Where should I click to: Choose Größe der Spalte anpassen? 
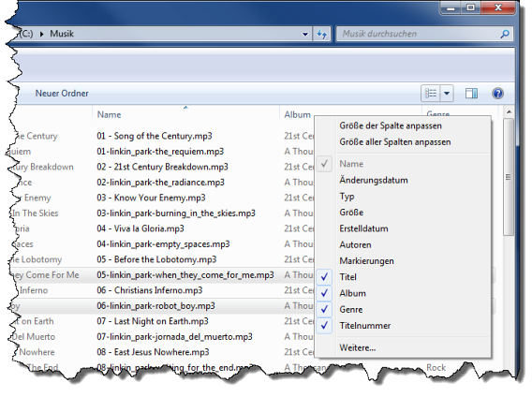391,125
